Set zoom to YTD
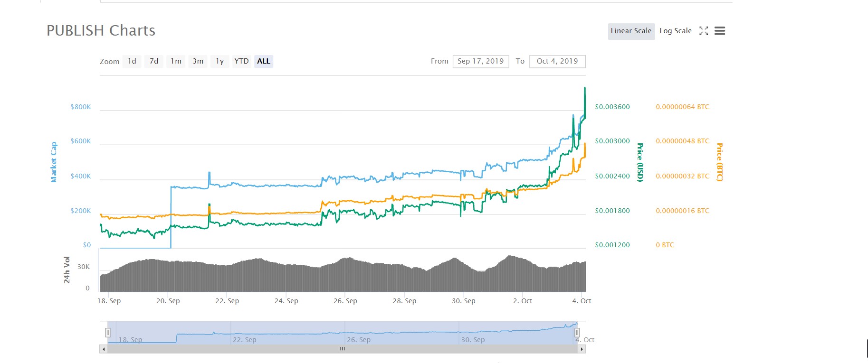Viewport: 868px width, 363px height. point(241,61)
